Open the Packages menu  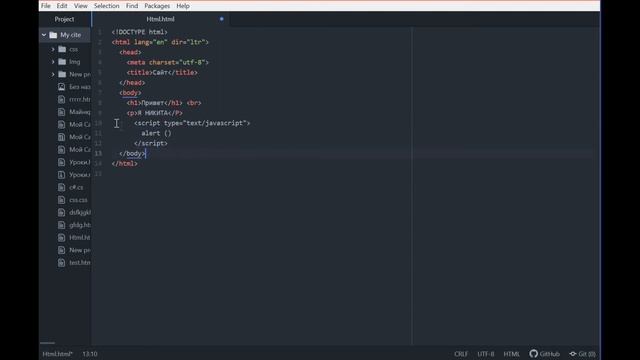click(x=157, y=6)
